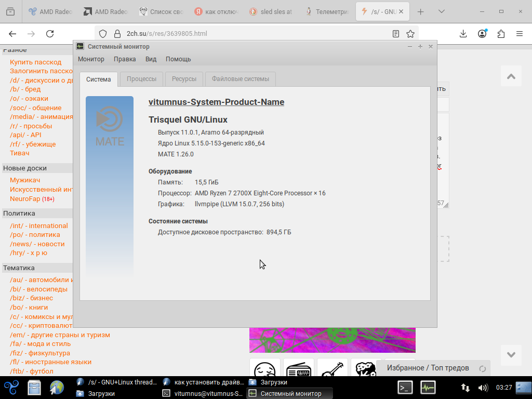
Task: Select the Система tab
Action: 98,79
